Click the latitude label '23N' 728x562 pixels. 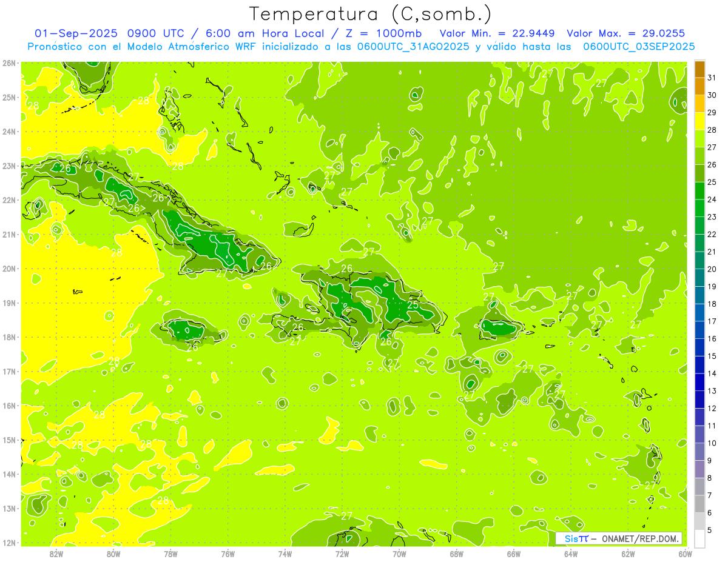pyautogui.click(x=8, y=166)
